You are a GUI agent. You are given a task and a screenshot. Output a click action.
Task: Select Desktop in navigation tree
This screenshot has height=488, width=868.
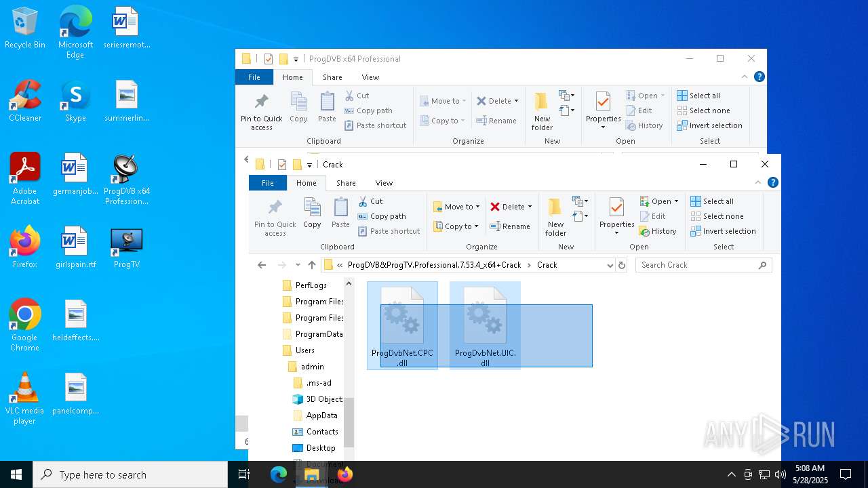(x=314, y=448)
